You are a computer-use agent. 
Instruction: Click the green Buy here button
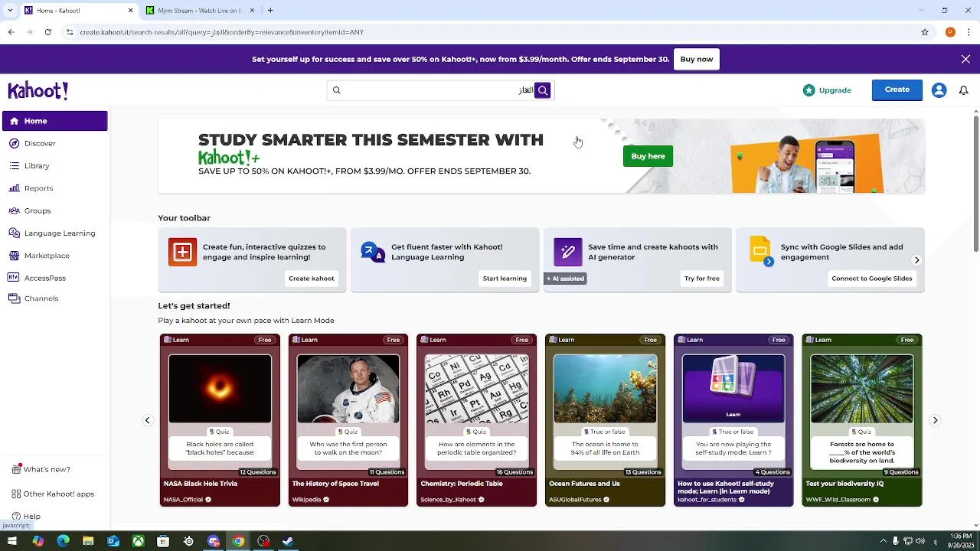click(648, 156)
